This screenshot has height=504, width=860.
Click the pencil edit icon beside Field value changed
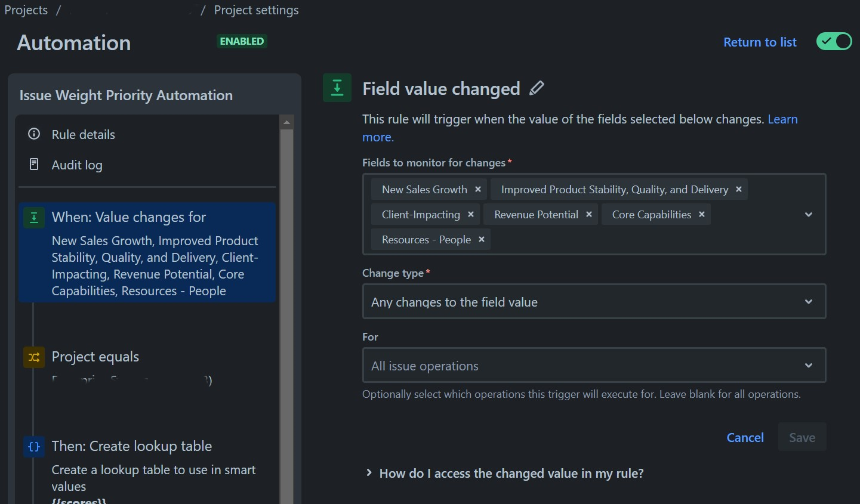coord(537,88)
